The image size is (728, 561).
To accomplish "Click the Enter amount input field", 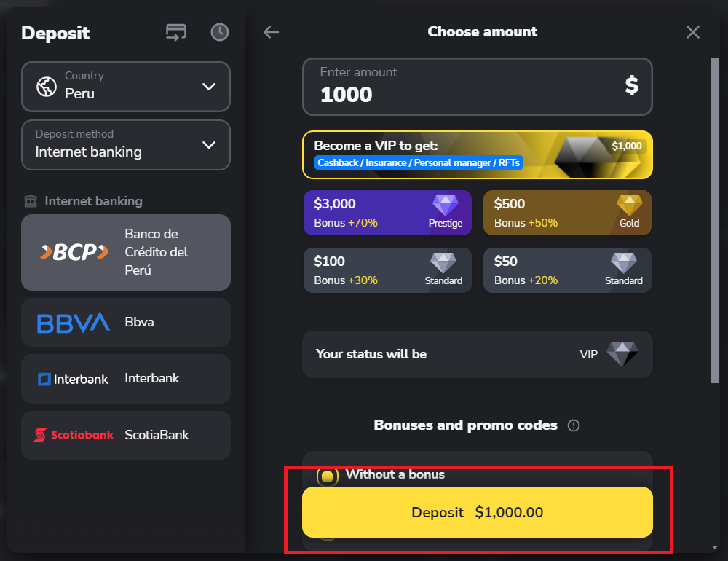I will (478, 87).
